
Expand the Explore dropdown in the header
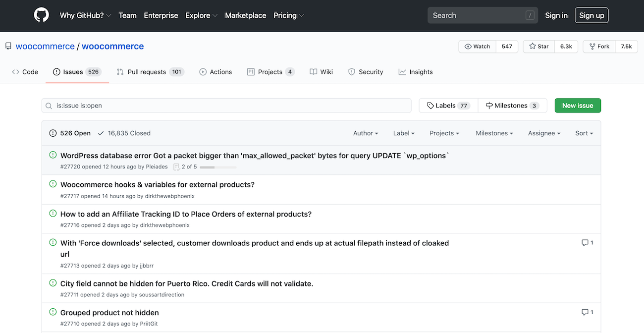tap(201, 15)
